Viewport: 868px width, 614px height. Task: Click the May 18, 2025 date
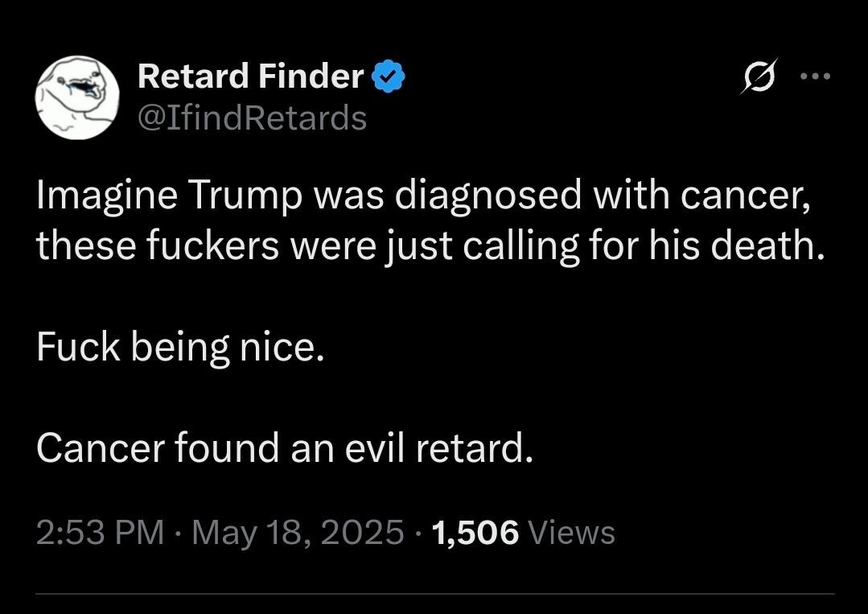(x=297, y=533)
